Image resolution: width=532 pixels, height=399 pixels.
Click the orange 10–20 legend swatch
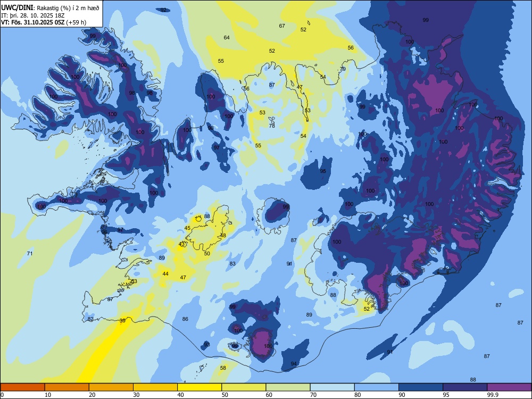pyautogui.click(x=67, y=387)
